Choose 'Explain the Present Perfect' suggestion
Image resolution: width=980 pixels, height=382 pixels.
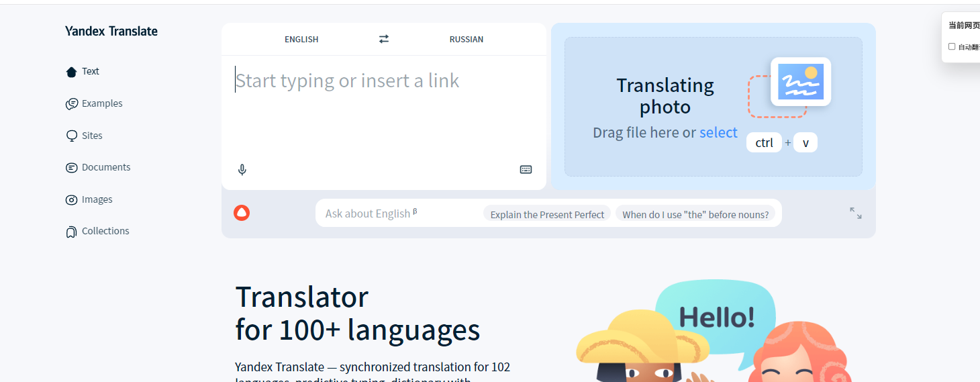click(x=547, y=214)
